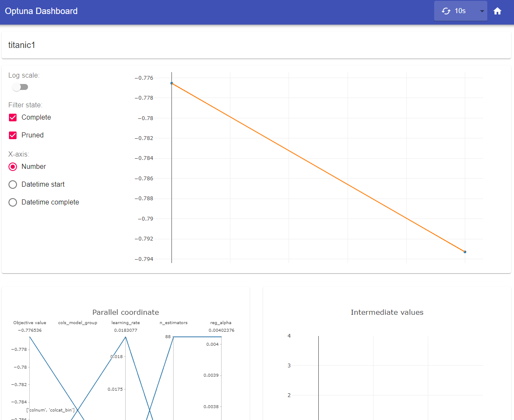Uncheck the Complete filter checkbox

(x=13, y=118)
